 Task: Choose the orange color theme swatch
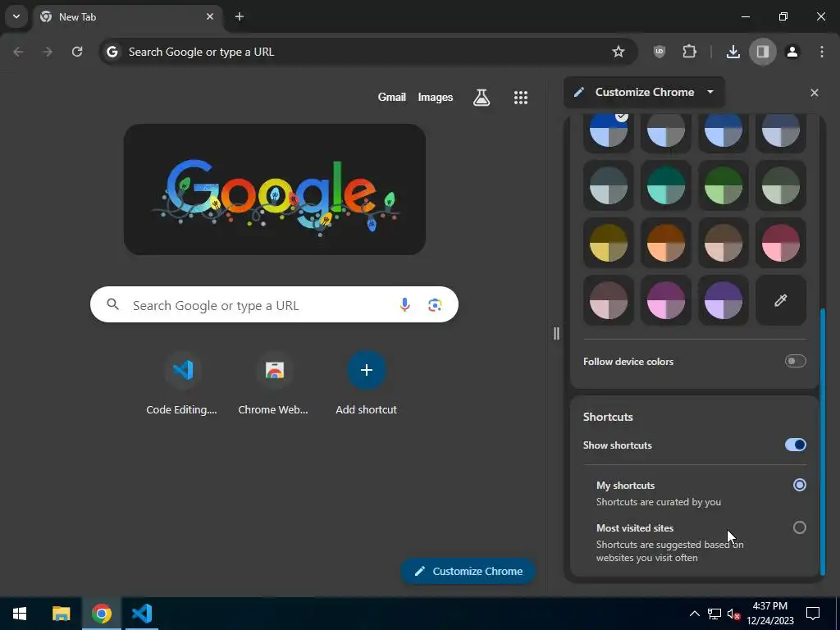[665, 243]
